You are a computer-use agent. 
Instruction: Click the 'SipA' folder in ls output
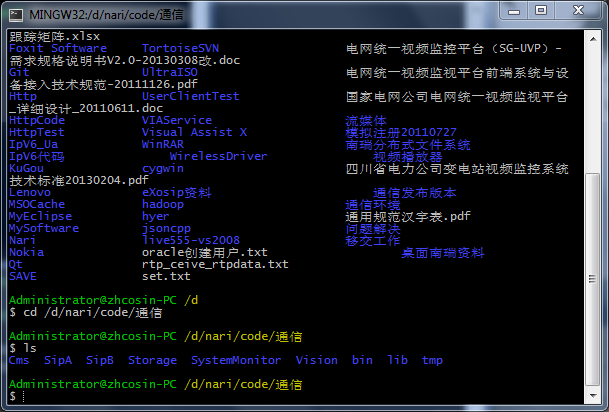(x=58, y=360)
